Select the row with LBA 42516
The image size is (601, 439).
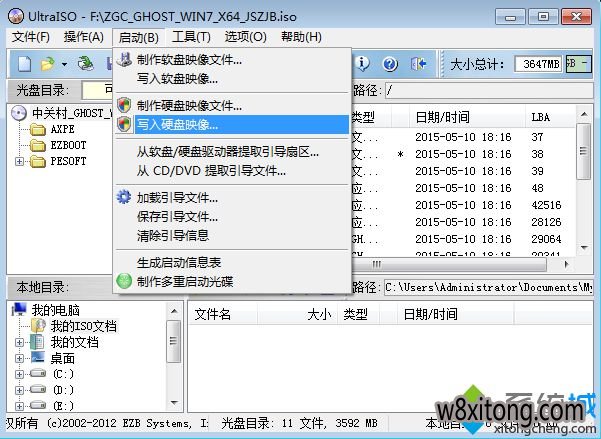pos(463,205)
